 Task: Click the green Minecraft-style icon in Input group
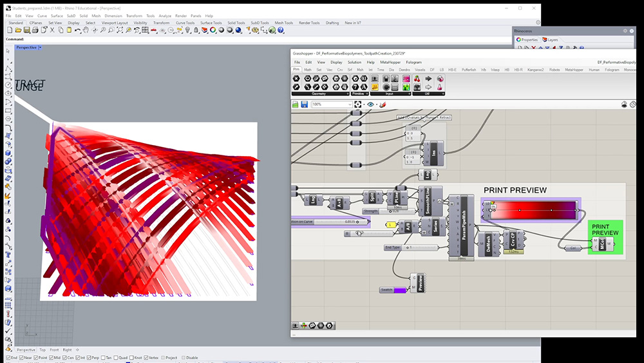click(406, 87)
